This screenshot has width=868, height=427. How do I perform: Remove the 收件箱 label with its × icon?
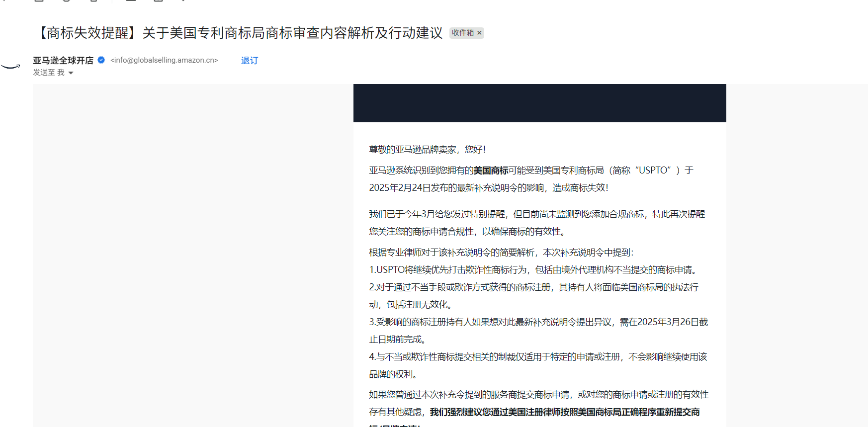[x=479, y=33]
